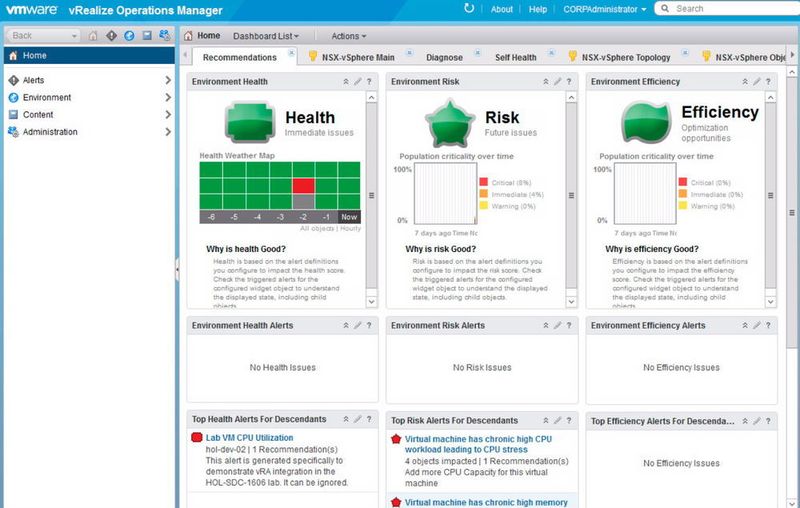Image resolution: width=800 pixels, height=508 pixels.
Task: Switch to the NSX-vSphere Topology tab
Action: pos(626,58)
